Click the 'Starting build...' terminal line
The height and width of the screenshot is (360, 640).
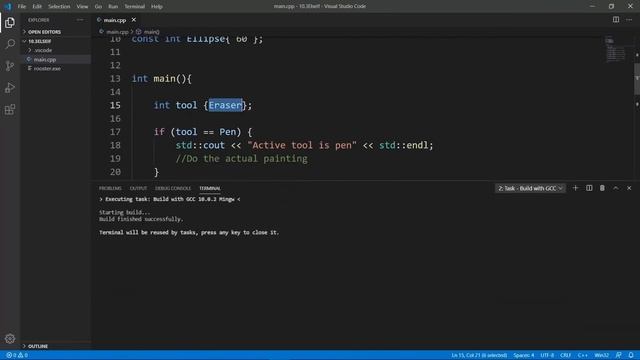tap(124, 212)
